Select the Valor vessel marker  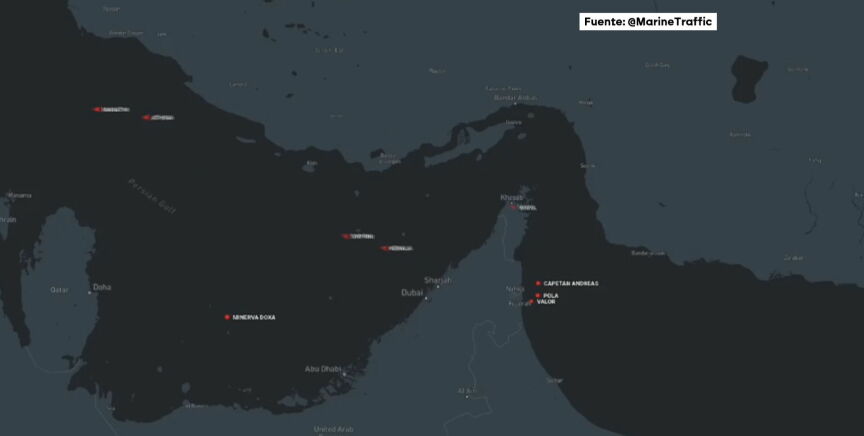coord(532,301)
